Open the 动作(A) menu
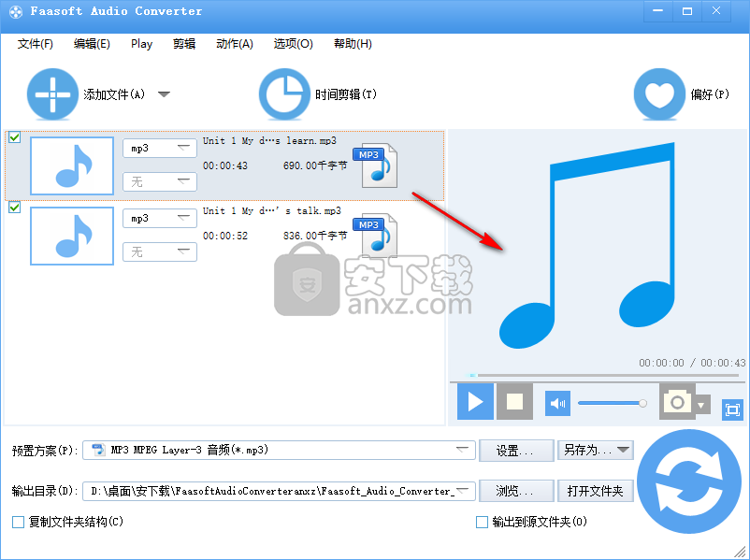This screenshot has height=560, width=750. click(235, 44)
